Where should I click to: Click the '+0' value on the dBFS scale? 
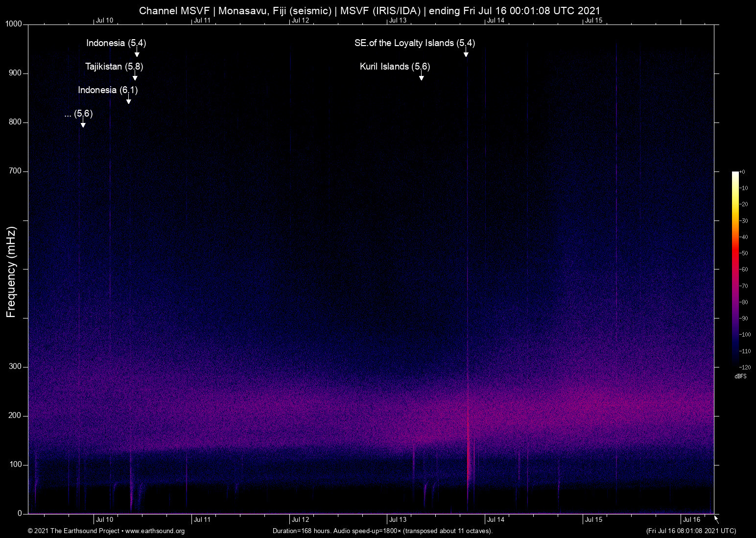[x=742, y=172]
